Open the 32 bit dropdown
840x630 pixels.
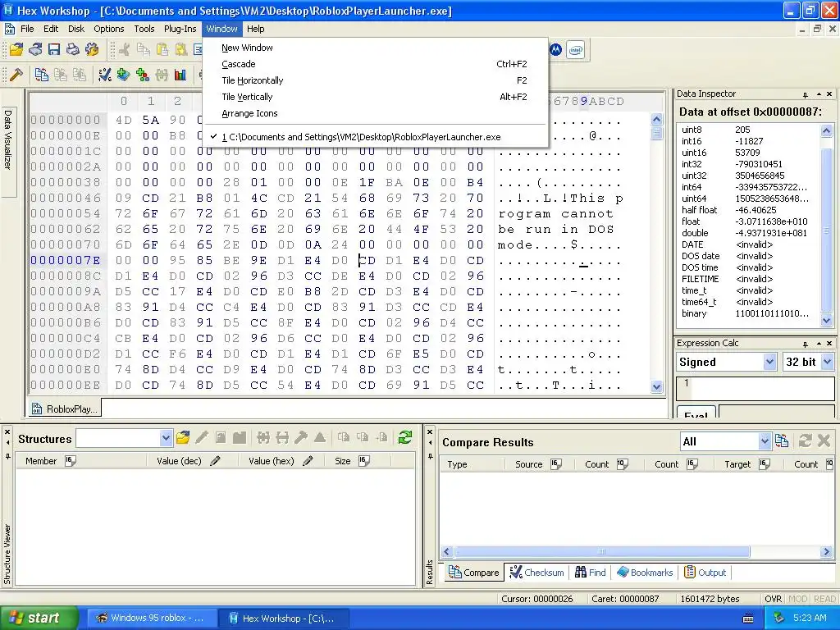tap(827, 362)
